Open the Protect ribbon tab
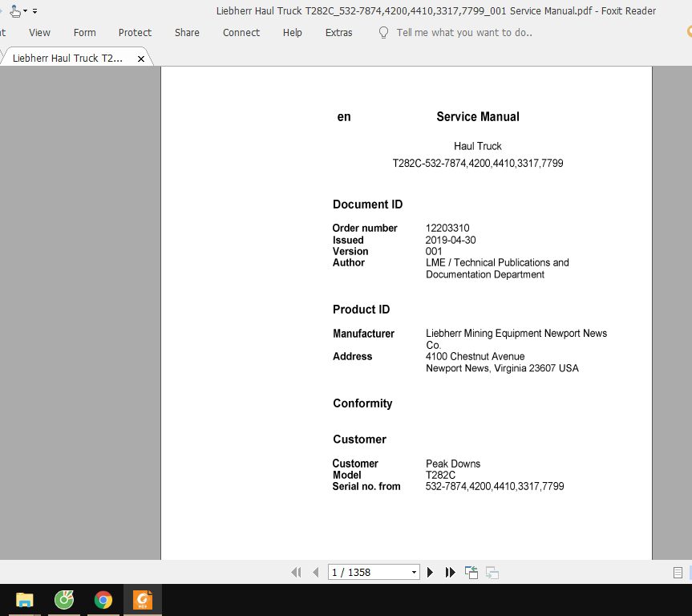692x616 pixels. tap(135, 33)
